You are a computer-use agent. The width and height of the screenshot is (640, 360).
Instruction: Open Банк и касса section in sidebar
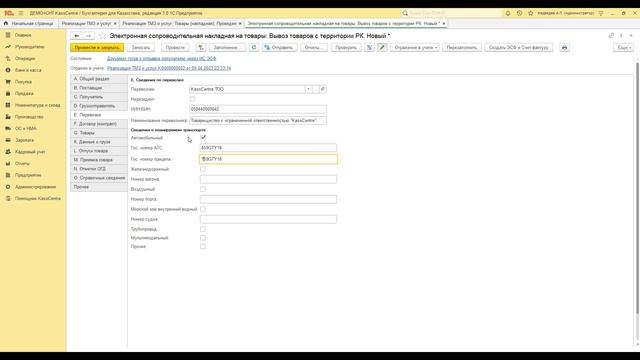(x=28, y=70)
